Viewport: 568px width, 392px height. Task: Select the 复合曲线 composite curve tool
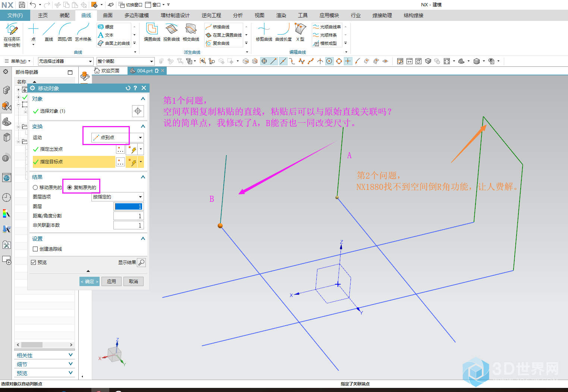(217, 43)
